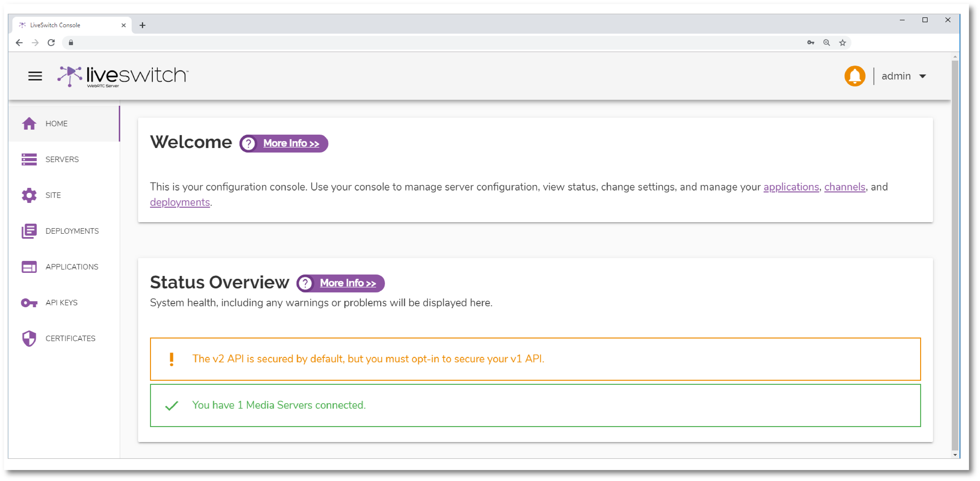The width and height of the screenshot is (980, 481).
Task: Select the LiveSwitch Console browser tab
Action: [72, 25]
